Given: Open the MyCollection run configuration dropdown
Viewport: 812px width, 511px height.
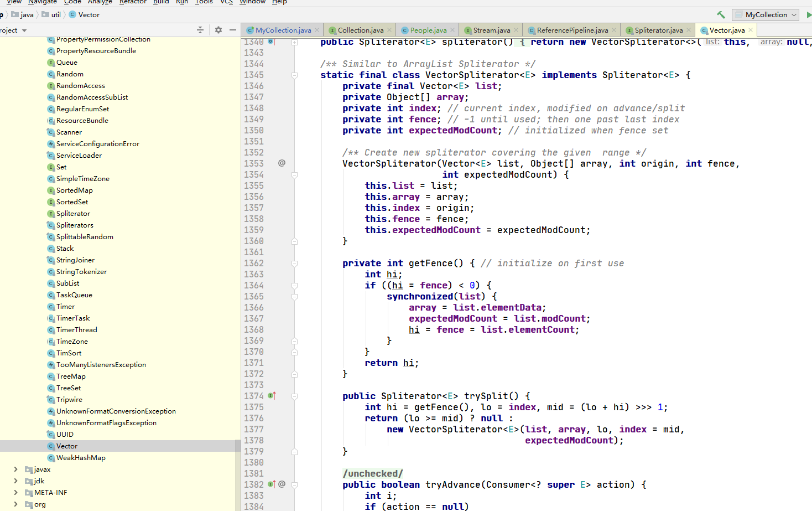Looking at the screenshot, I should 765,15.
